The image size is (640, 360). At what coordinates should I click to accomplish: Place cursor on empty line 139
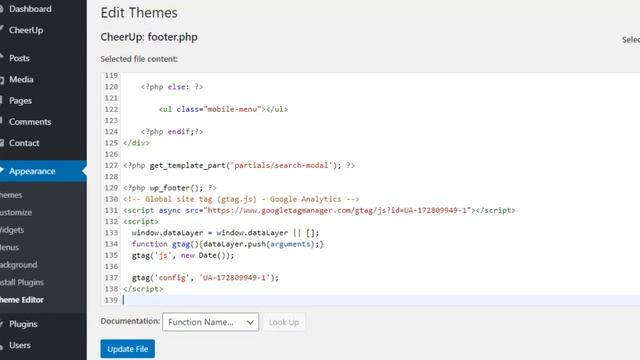(x=381, y=300)
